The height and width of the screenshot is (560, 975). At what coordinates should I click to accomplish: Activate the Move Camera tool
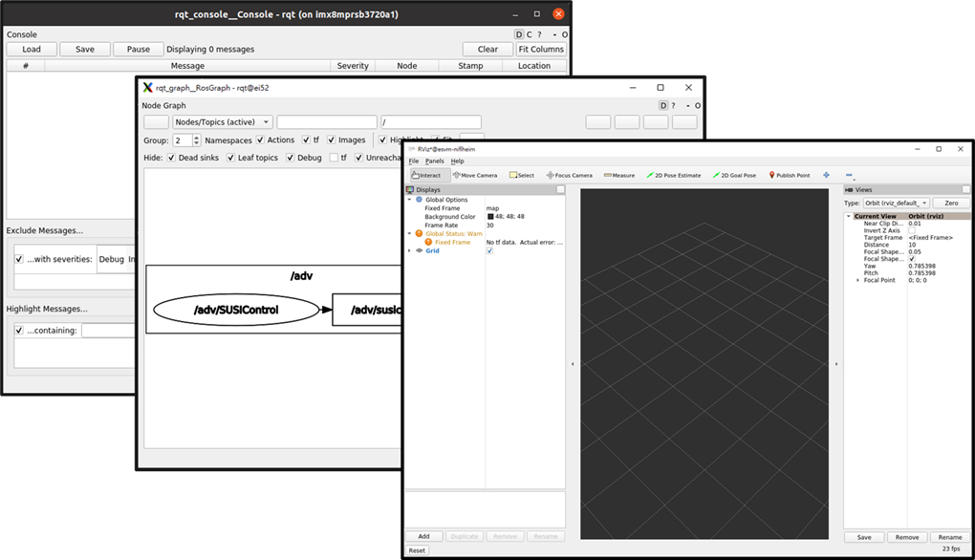tap(475, 175)
